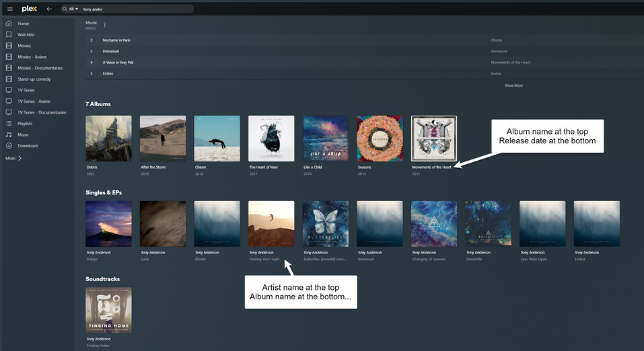
Task: Click the Home sidebar icon
Action: point(9,24)
